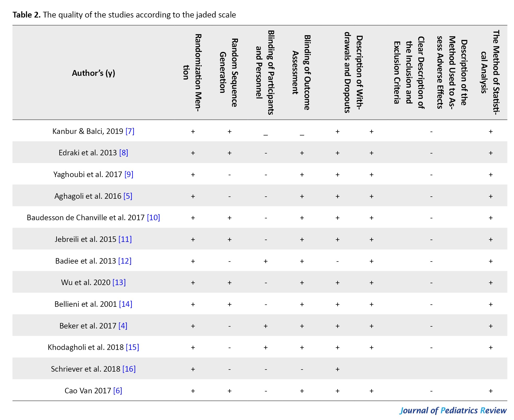Select the Random Sequence Generation header
The width and height of the screenshot is (514, 420).
point(229,72)
